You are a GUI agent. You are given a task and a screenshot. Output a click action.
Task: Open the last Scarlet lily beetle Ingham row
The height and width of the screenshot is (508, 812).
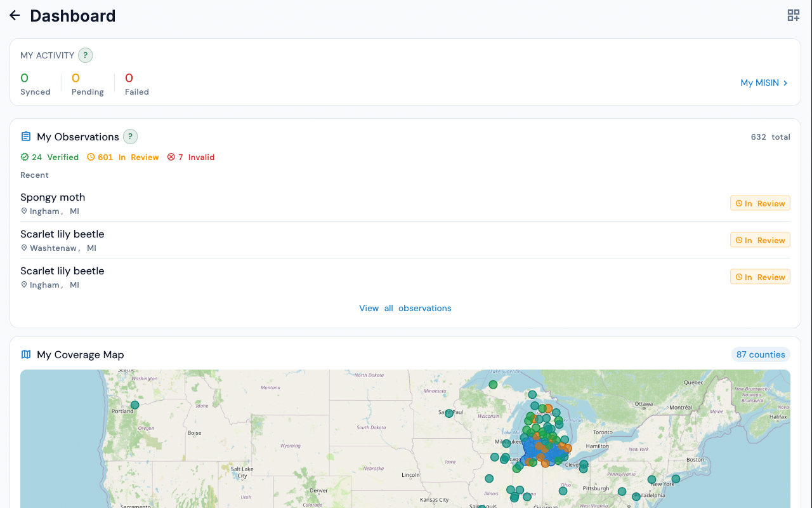click(x=405, y=277)
